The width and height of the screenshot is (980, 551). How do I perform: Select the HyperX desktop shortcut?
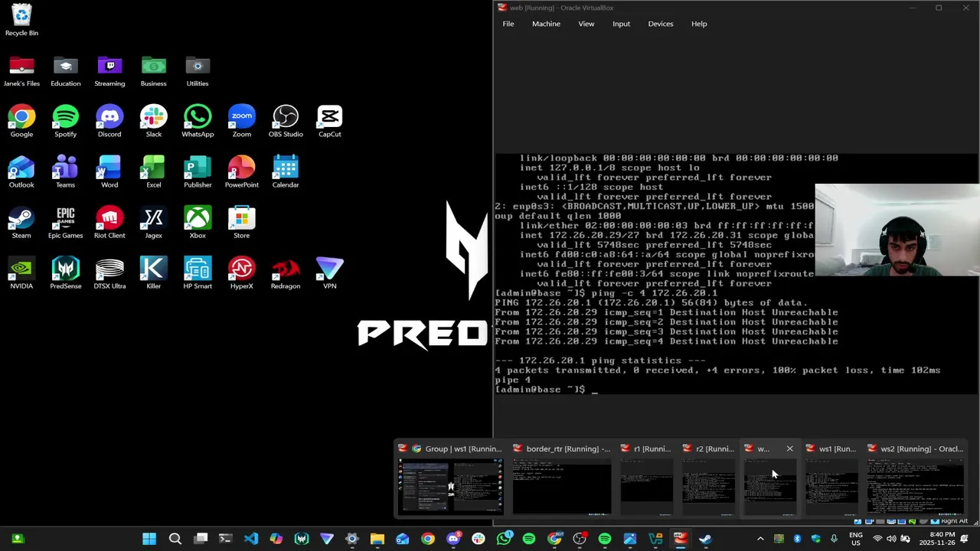coord(241,273)
